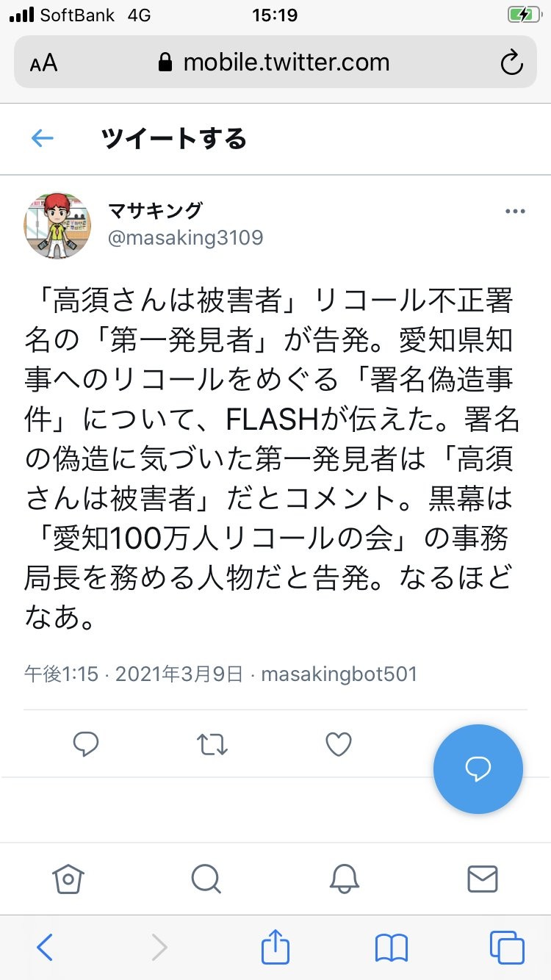Retweet using the arrows icon

213,745
